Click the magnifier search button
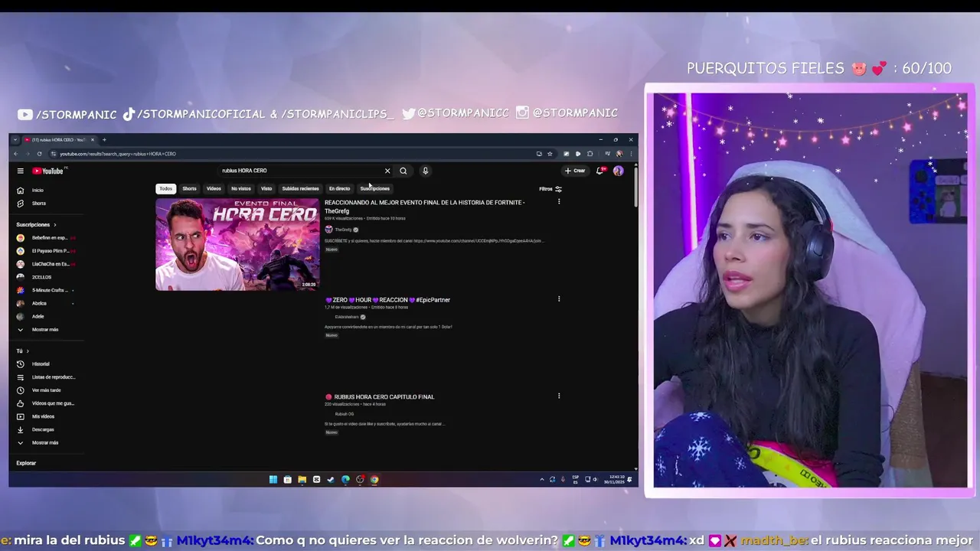This screenshot has height=551, width=980. [403, 171]
